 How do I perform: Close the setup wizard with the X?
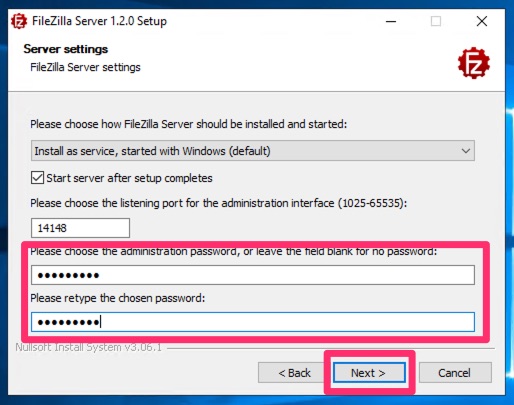pos(482,21)
